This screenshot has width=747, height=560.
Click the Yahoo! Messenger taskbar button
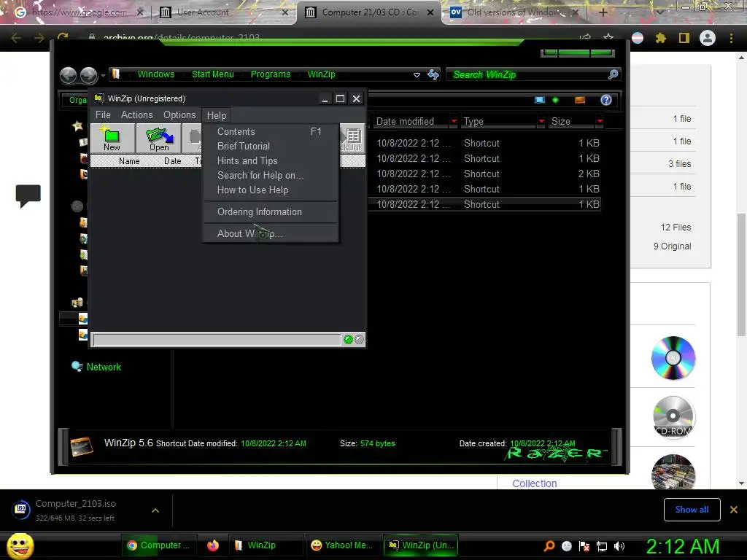pyautogui.click(x=342, y=545)
